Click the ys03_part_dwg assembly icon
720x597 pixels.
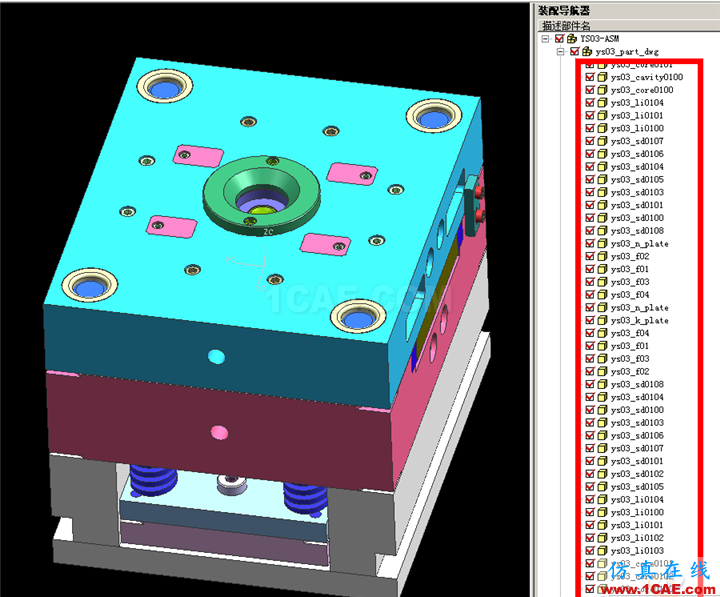[587, 51]
